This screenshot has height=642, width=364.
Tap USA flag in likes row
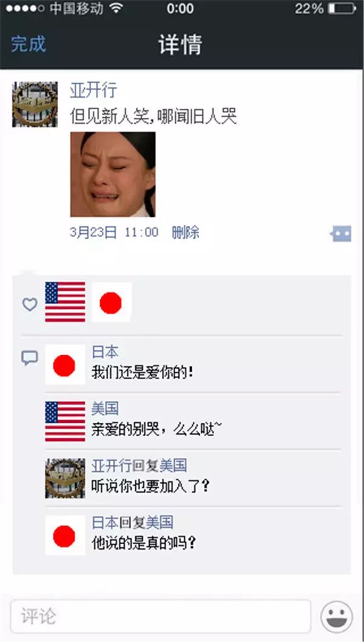pos(65,302)
